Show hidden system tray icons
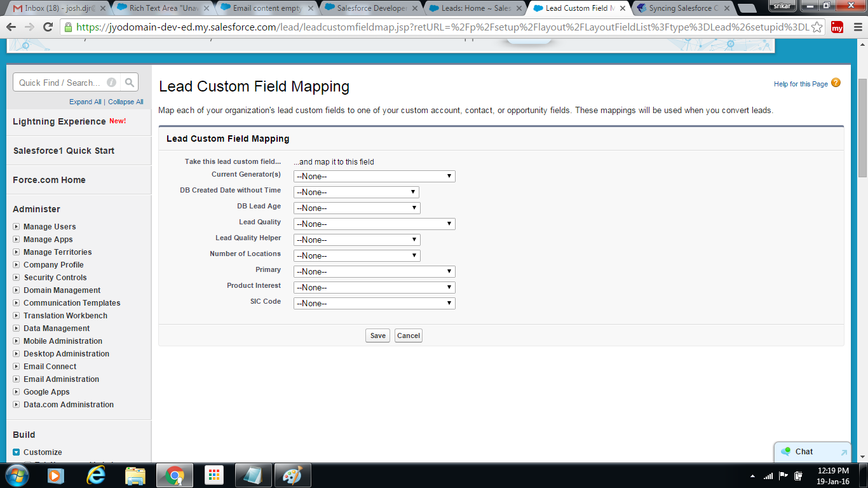This screenshot has height=488, width=868. [753, 476]
